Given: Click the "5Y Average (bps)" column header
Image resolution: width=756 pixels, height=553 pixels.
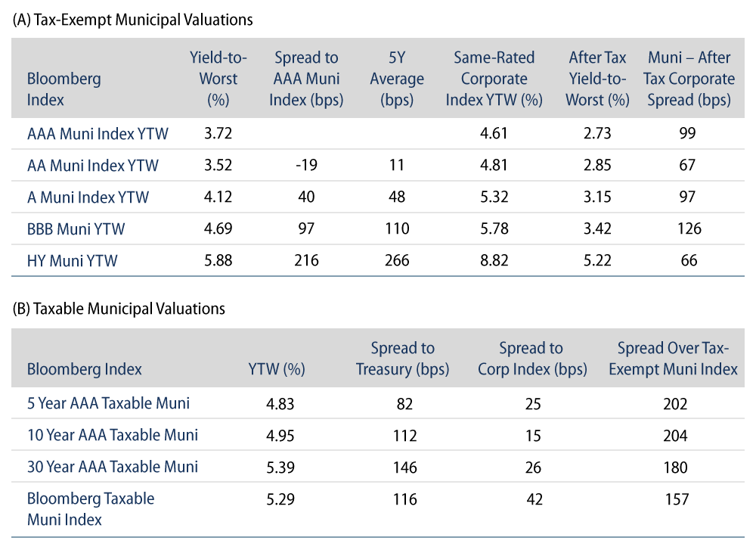Looking at the screenshot, I should tap(398, 79).
